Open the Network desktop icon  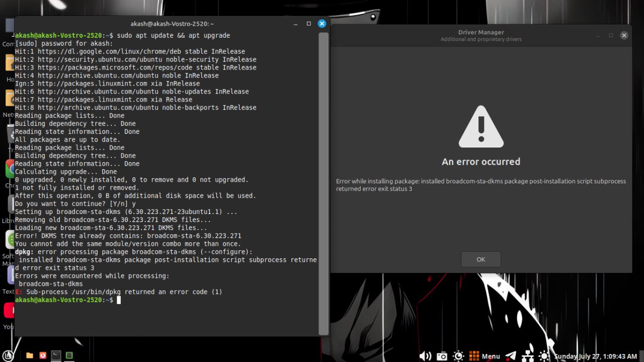[10, 98]
